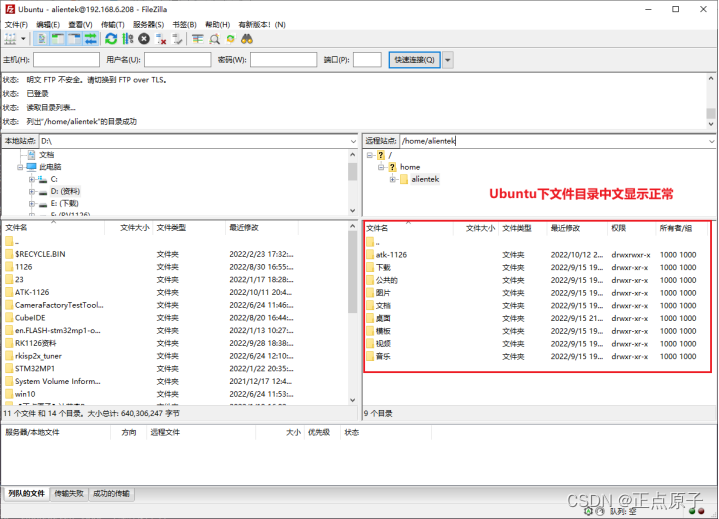Switch to the 传输失败 tab
This screenshot has width=719, height=519.
pos(69,494)
